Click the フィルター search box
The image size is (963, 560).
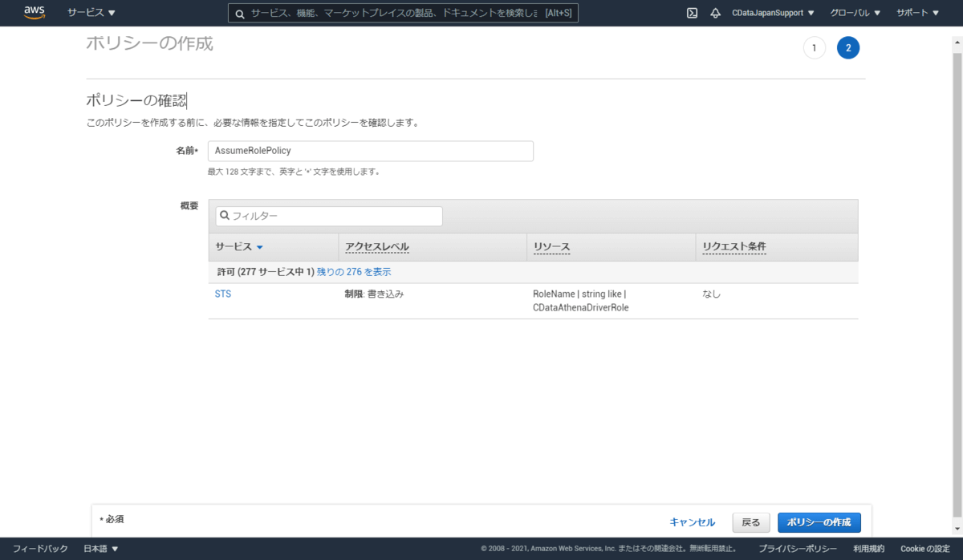(x=329, y=216)
